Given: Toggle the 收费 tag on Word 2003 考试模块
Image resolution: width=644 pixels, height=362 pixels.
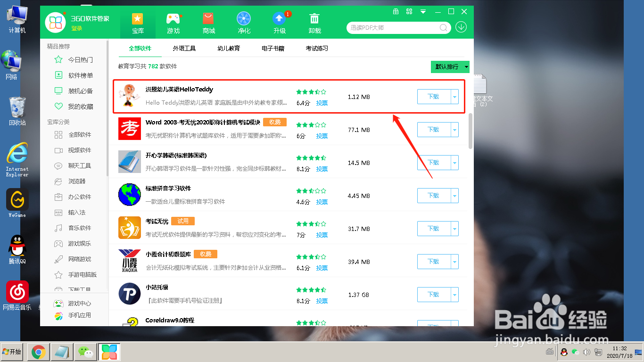Looking at the screenshot, I should [x=274, y=122].
